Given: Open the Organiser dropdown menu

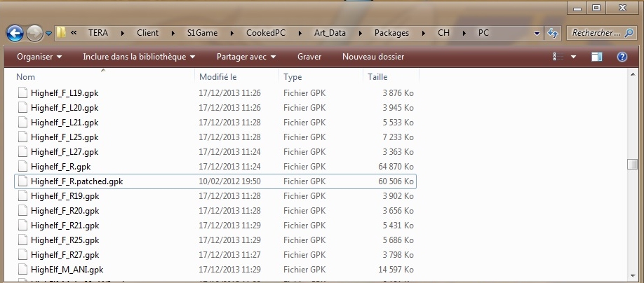Looking at the screenshot, I should pyautogui.click(x=39, y=57).
